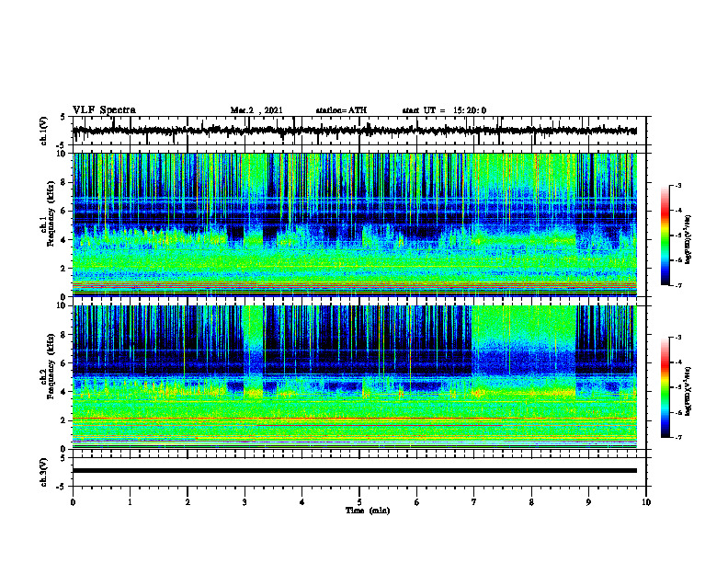Screen dimensions: 728x563
Task: Click the "-7" label on ch.2 color bar
Action: [677, 437]
